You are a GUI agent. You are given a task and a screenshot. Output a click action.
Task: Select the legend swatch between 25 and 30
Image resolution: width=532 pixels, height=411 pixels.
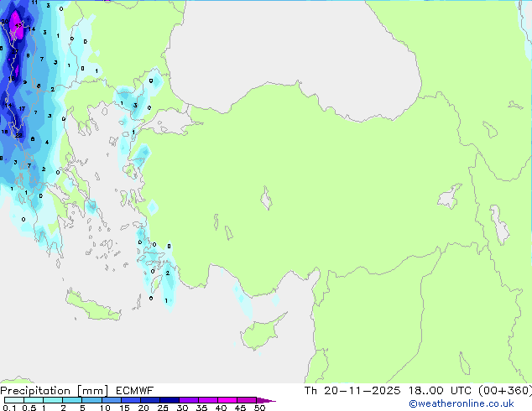[x=169, y=400]
